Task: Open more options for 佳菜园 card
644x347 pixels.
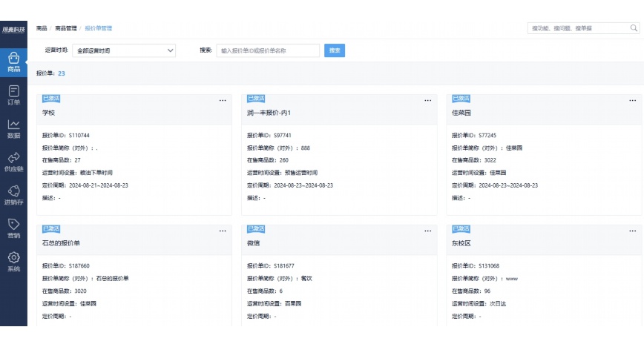Action: tap(632, 101)
